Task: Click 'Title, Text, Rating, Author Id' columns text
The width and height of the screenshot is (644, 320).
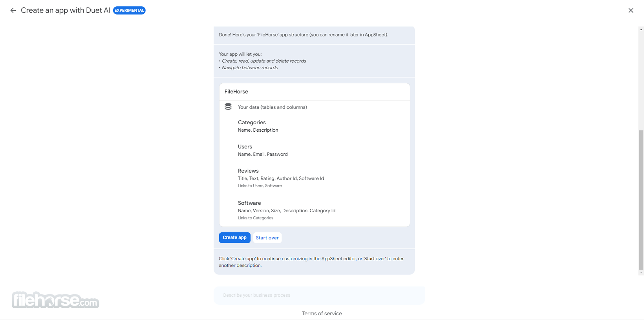Action: tap(267, 178)
